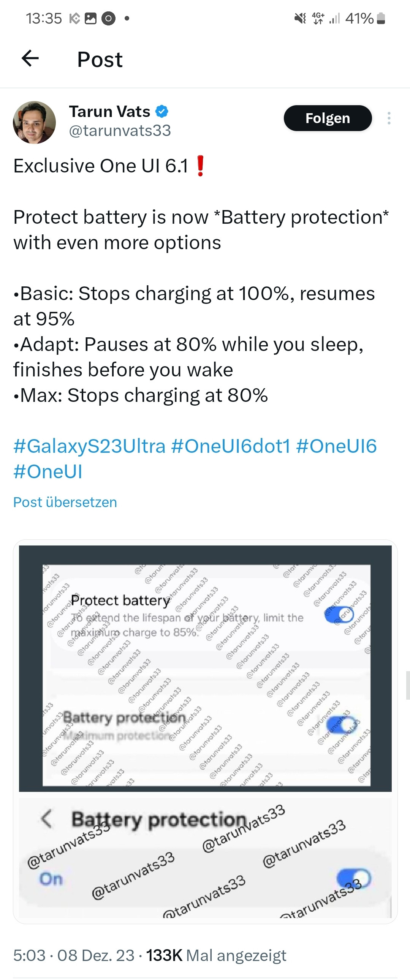Tap the gallery notification icon in status bar
Image resolution: width=410 pixels, height=980 pixels.
90,18
